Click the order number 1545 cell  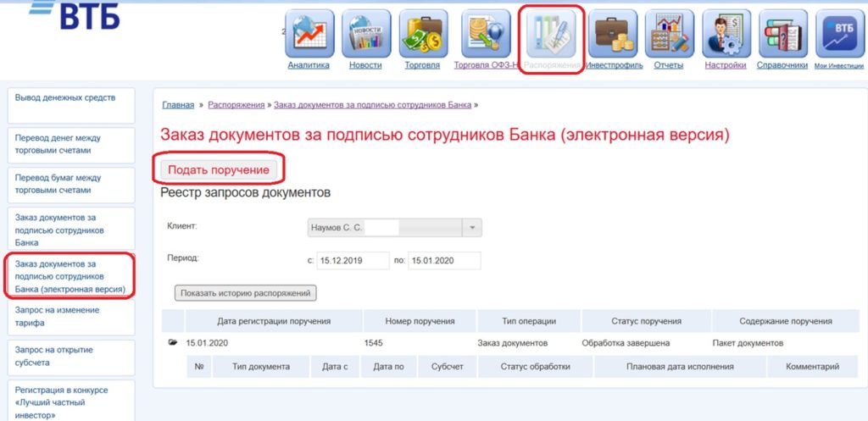coord(374,343)
